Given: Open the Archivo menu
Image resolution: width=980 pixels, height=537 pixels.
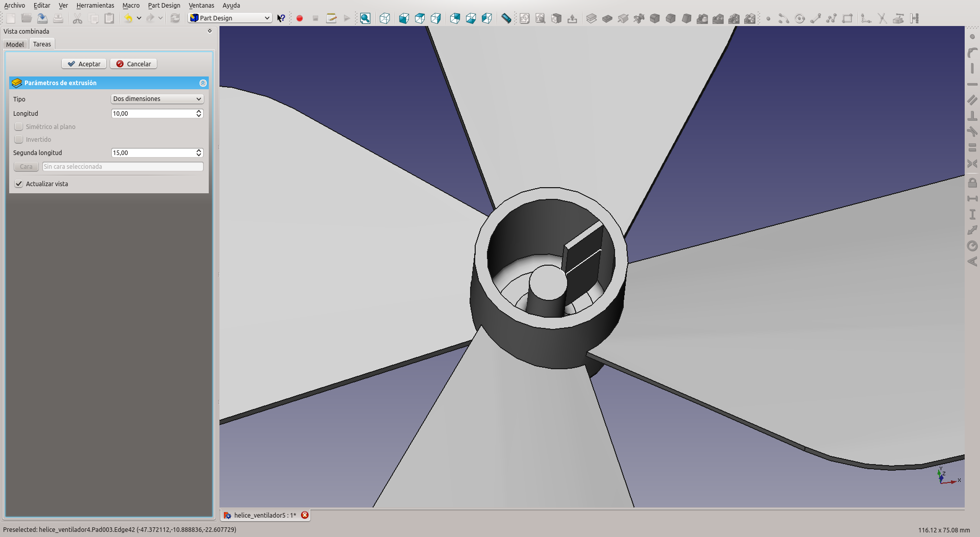Looking at the screenshot, I should point(14,5).
